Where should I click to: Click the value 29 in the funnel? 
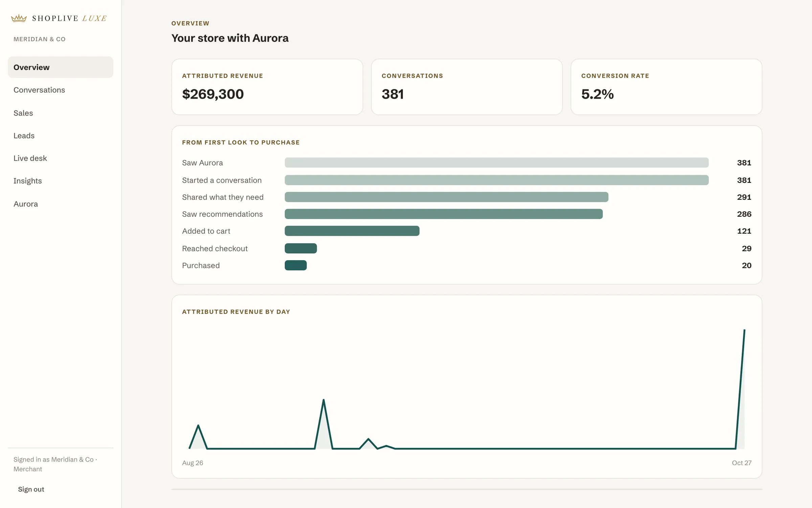[x=747, y=249]
